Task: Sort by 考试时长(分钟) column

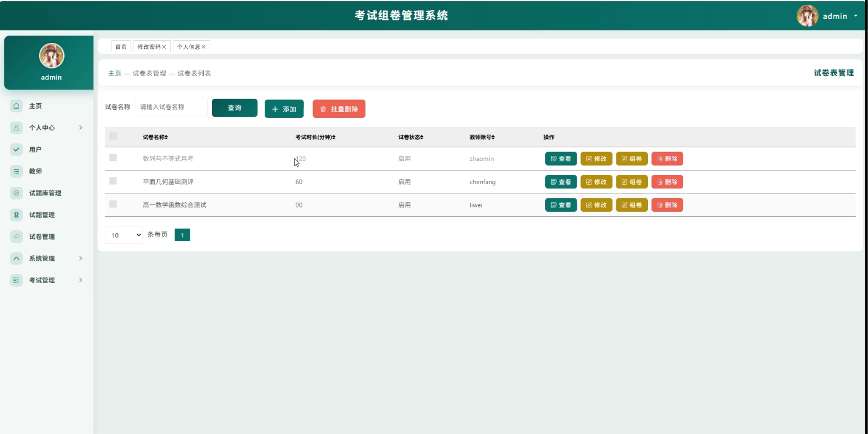Action: pos(315,137)
